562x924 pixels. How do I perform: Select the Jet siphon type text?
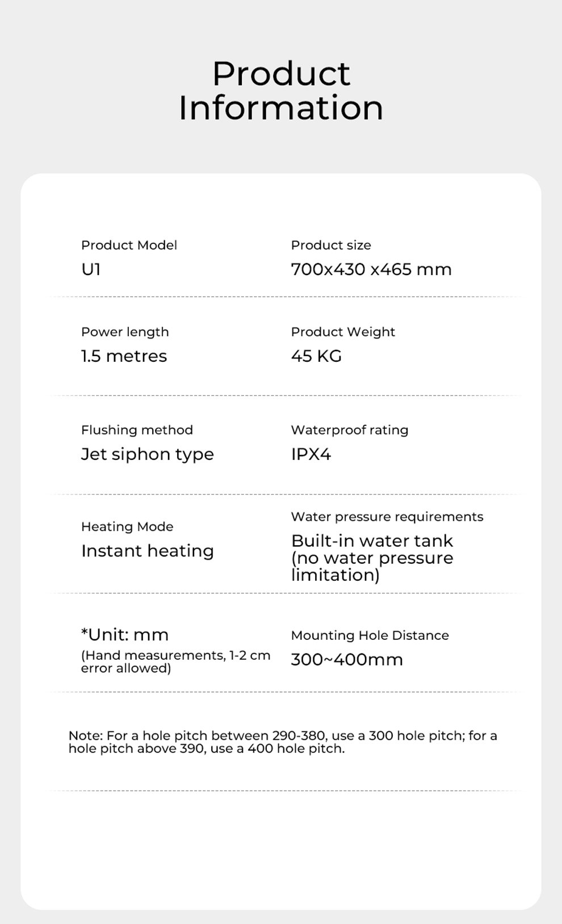pyautogui.click(x=147, y=454)
